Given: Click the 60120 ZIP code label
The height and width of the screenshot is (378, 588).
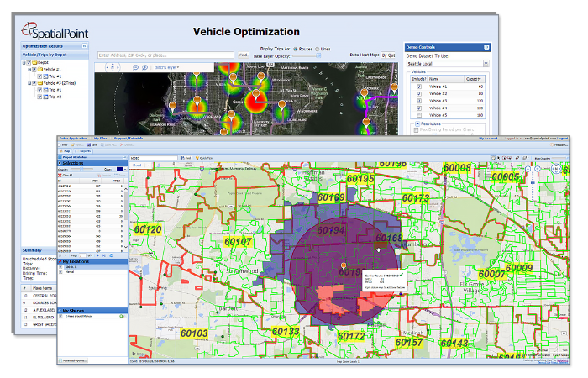Looking at the screenshot, I should coord(148,229).
